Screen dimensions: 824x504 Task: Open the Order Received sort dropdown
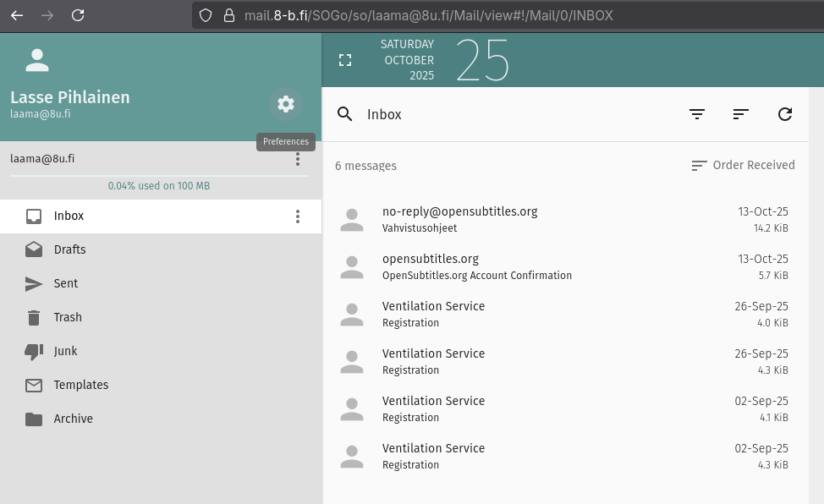pyautogui.click(x=743, y=166)
